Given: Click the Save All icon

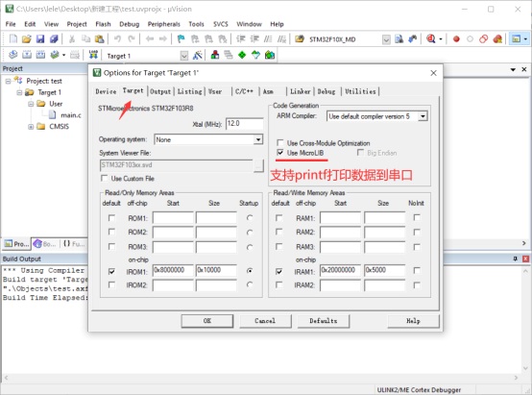Looking at the screenshot, I should [54, 39].
